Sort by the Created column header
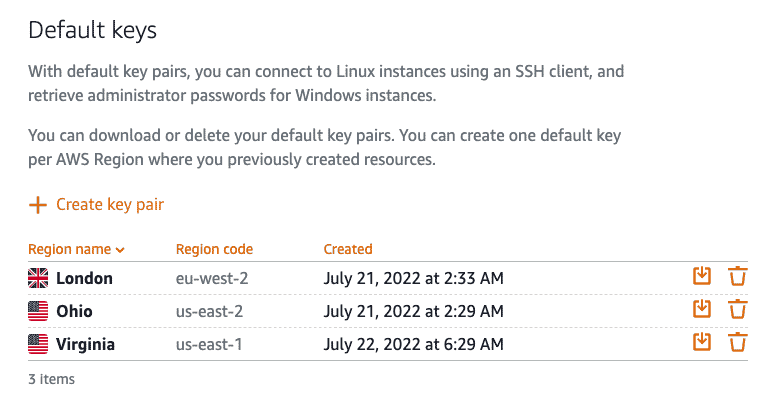The image size is (780, 410). (348, 249)
